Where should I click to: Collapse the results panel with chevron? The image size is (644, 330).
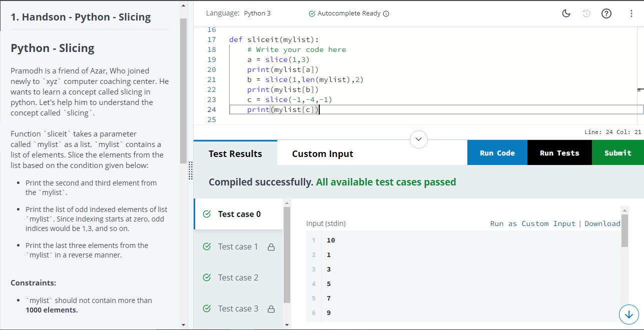[419, 138]
